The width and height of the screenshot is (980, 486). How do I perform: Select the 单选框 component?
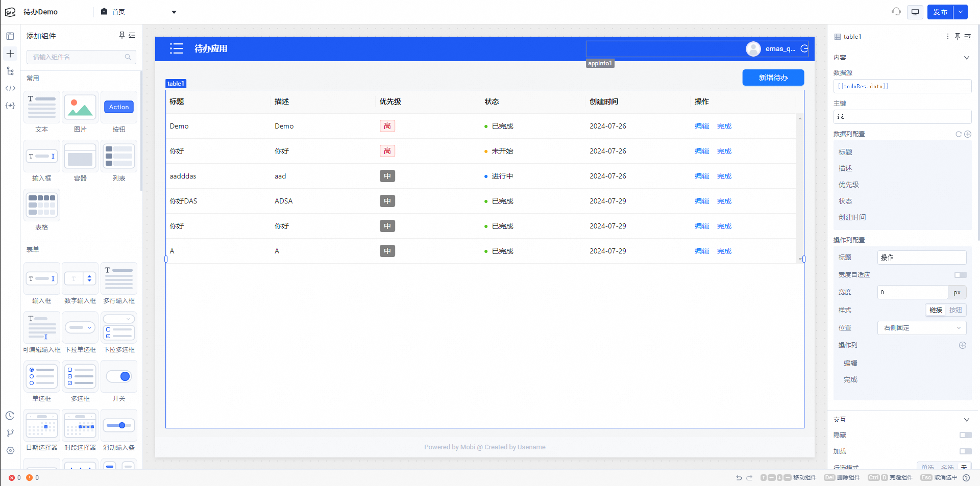[42, 381]
